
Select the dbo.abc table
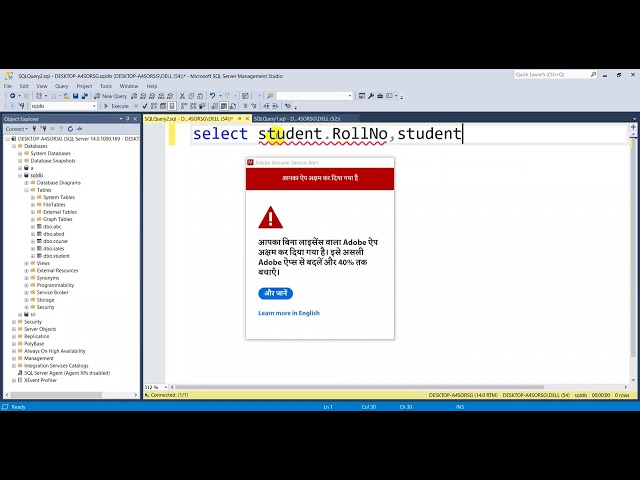click(x=52, y=227)
